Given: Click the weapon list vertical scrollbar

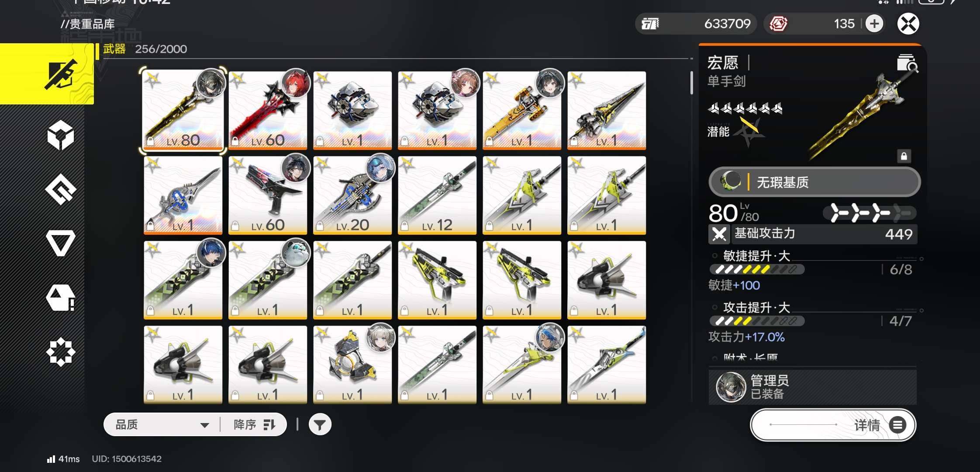Looking at the screenshot, I should [x=692, y=83].
